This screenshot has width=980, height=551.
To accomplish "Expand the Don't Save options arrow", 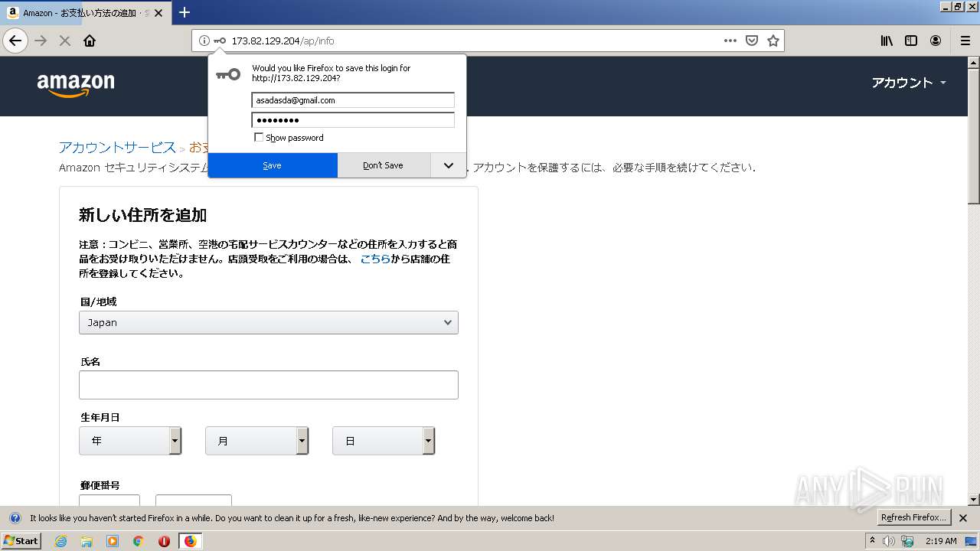I will click(448, 165).
